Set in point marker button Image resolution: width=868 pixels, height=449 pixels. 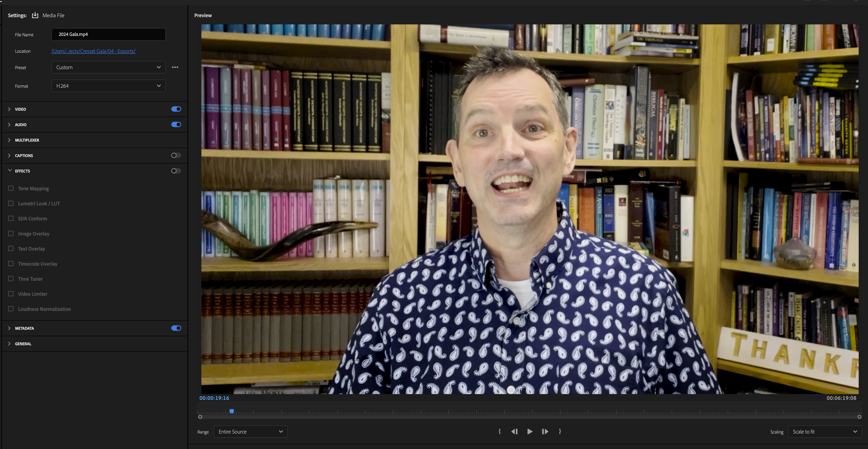499,431
